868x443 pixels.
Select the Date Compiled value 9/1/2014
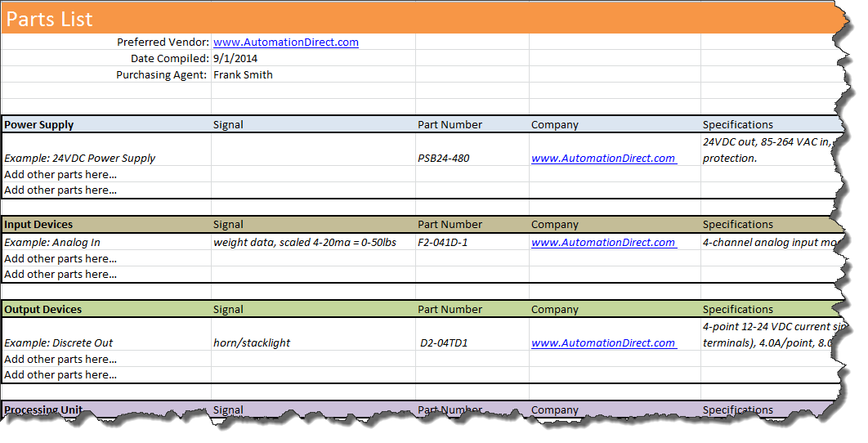235,59
